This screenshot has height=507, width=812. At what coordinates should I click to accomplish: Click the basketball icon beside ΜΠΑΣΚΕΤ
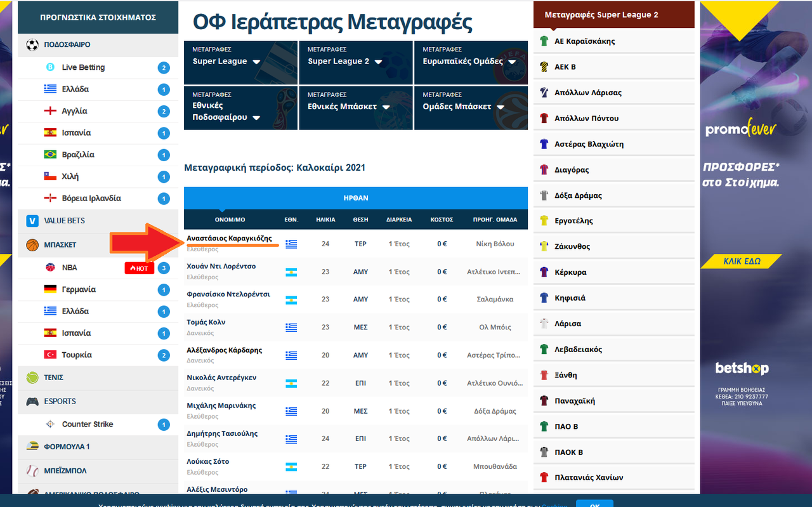pos(32,245)
